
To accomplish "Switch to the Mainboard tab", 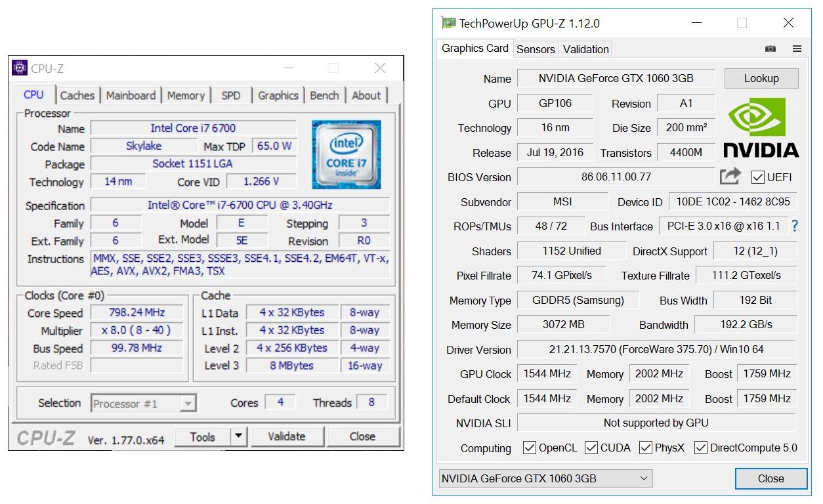I will [131, 96].
